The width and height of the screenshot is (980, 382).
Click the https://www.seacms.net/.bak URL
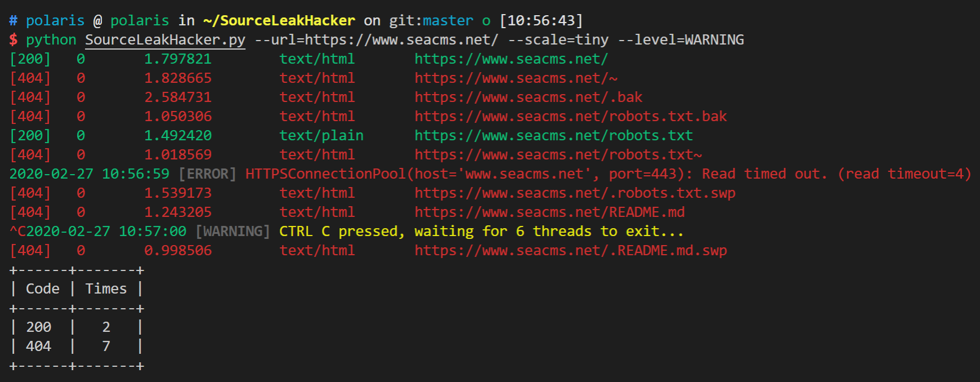click(529, 97)
